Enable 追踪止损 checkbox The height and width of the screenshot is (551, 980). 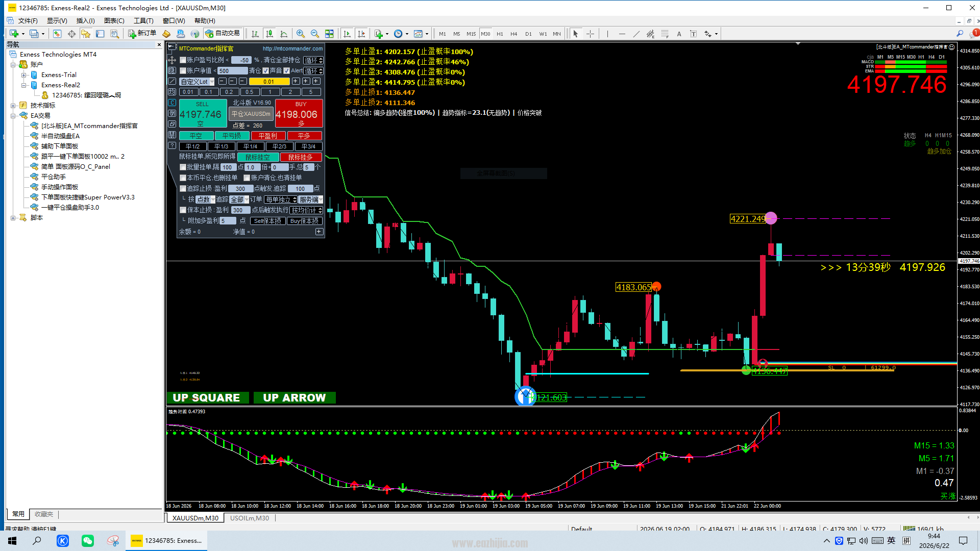coord(183,189)
